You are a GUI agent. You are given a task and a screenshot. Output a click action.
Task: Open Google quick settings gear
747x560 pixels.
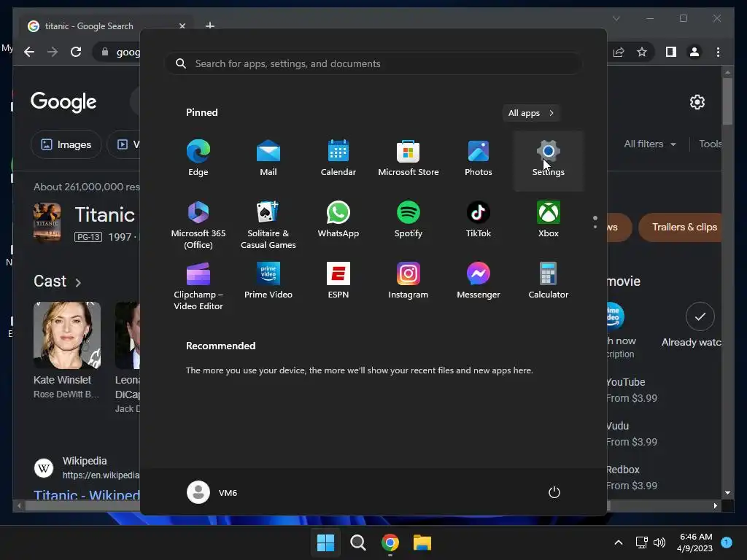pyautogui.click(x=697, y=102)
